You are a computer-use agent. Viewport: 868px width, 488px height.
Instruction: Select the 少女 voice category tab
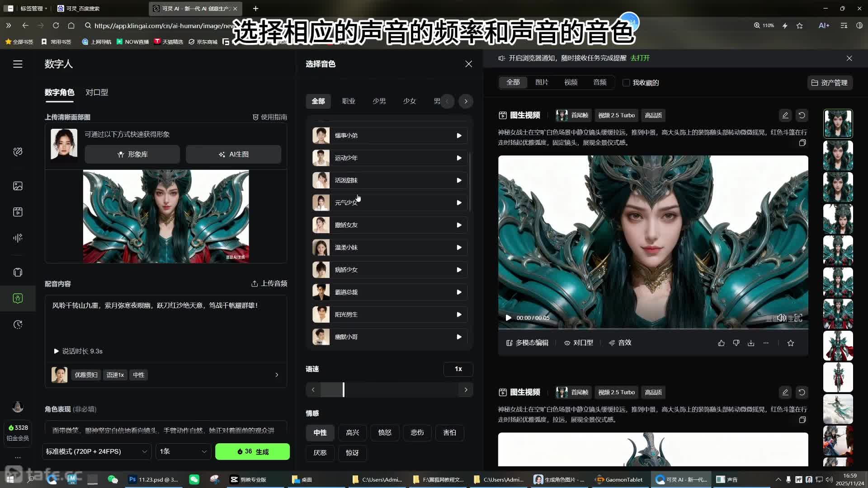point(409,101)
